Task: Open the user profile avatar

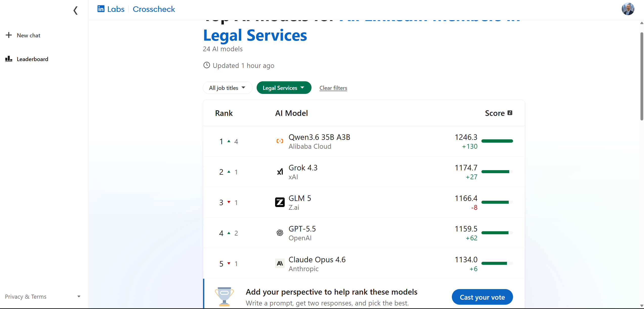Action: pos(628,9)
